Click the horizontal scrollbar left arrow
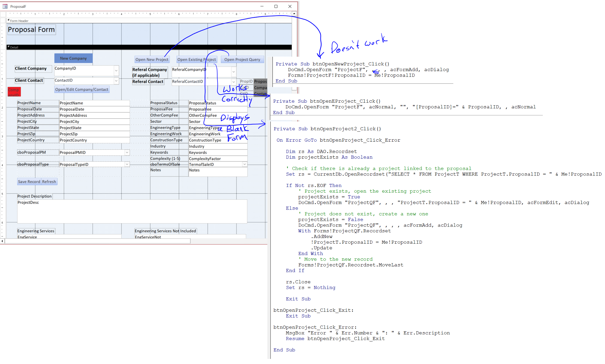The image size is (605, 364). click(2, 241)
